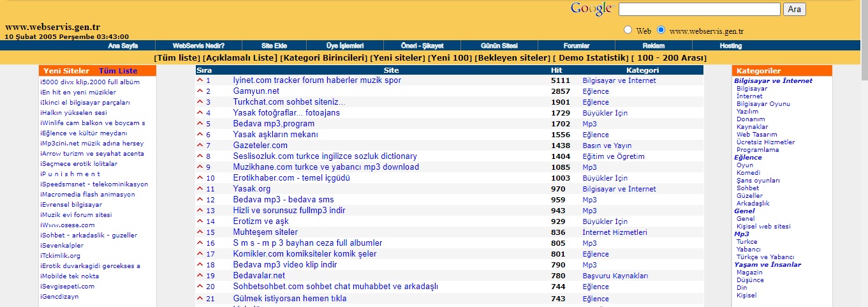Open Sohbetsohbet.com sohbet chat link
The height and width of the screenshot is (307, 868).
click(335, 287)
